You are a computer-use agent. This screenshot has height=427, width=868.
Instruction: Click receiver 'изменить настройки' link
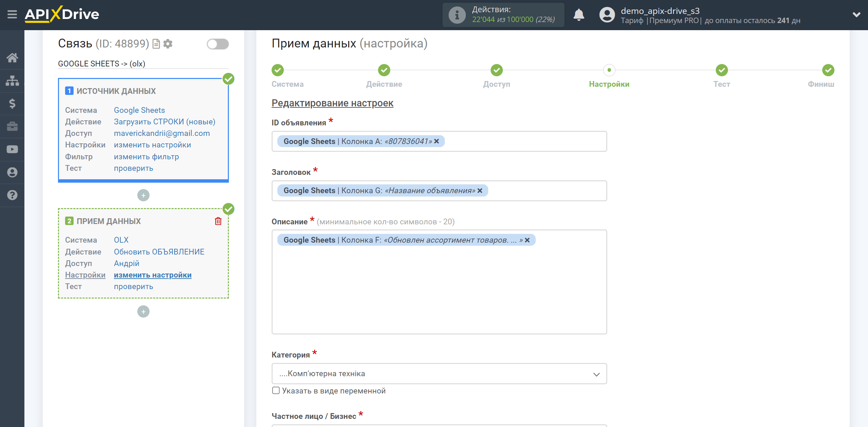coord(153,275)
